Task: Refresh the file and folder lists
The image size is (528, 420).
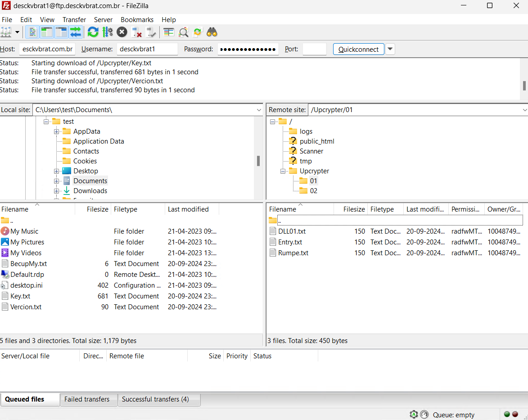Action: 93,32
